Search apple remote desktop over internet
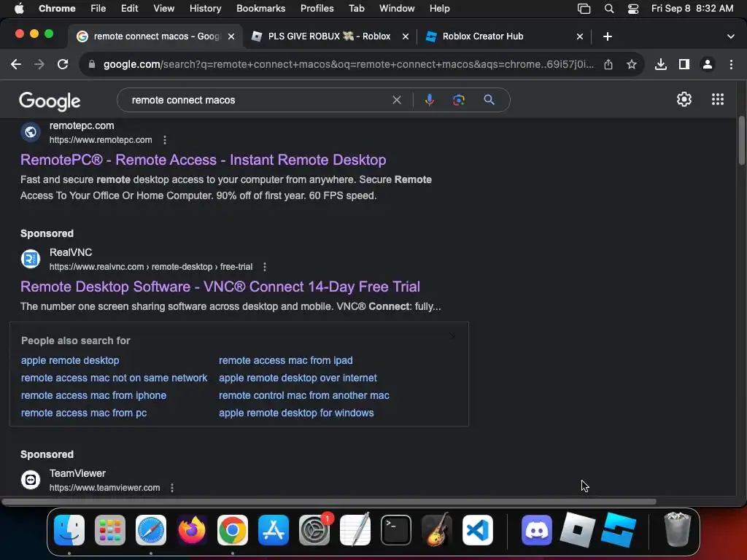This screenshot has height=560, width=747. (298, 378)
